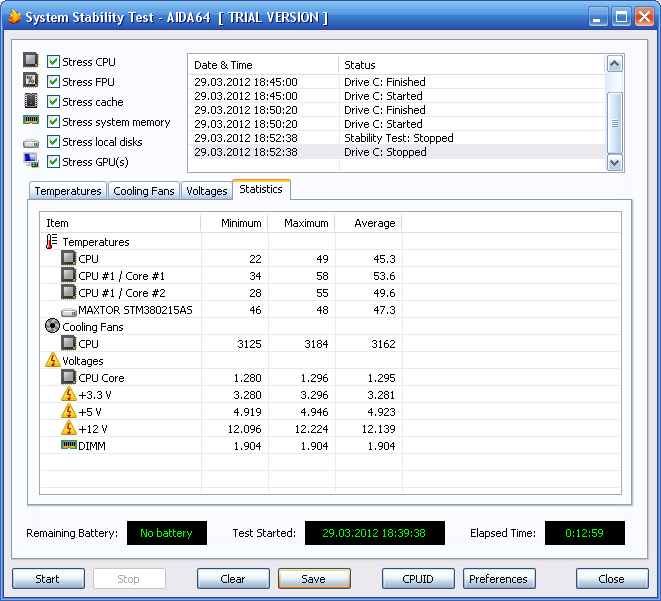The width and height of the screenshot is (661, 601).
Task: Toggle the Stress FPU checkbox
Action: [53, 81]
